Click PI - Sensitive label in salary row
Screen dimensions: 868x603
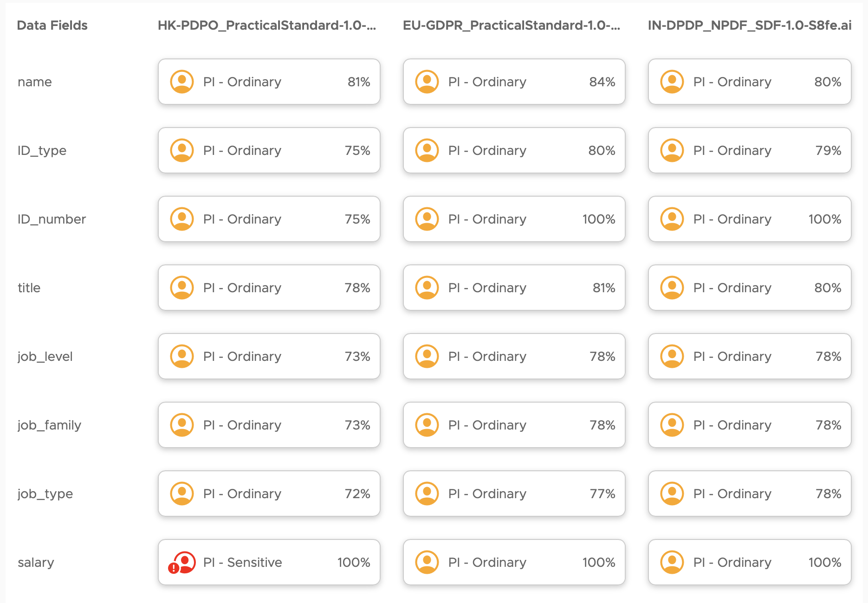point(242,562)
